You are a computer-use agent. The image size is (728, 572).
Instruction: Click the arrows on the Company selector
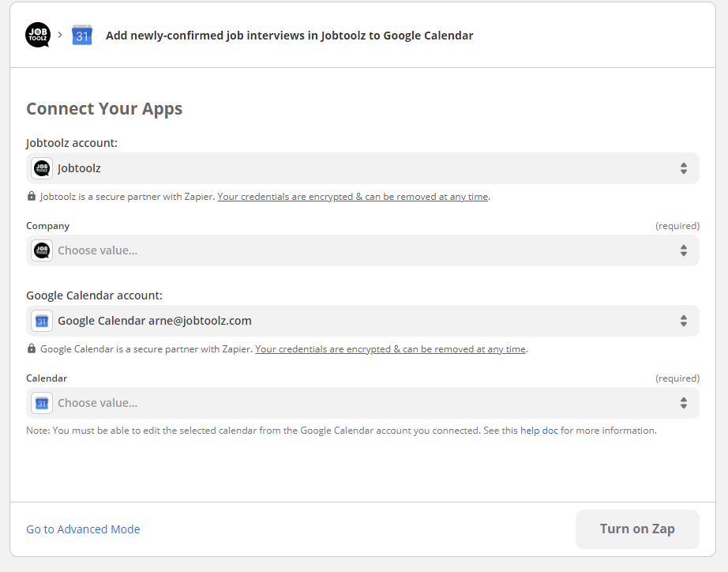coord(684,250)
